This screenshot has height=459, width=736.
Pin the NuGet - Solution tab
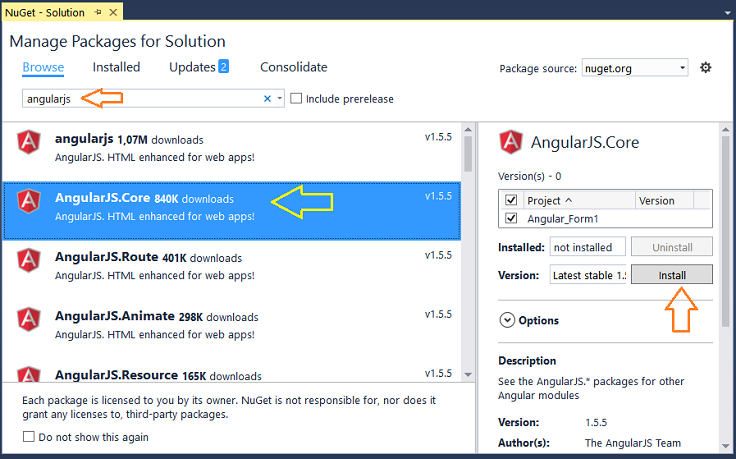click(98, 13)
